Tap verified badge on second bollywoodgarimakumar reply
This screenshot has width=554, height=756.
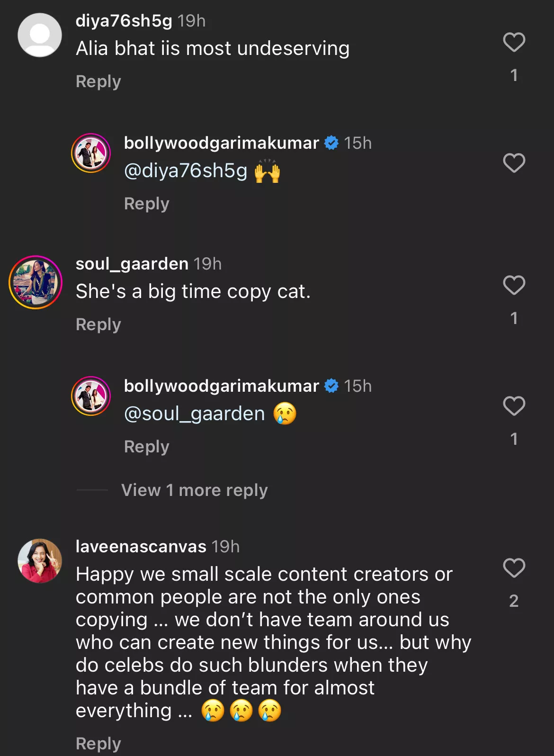331,386
